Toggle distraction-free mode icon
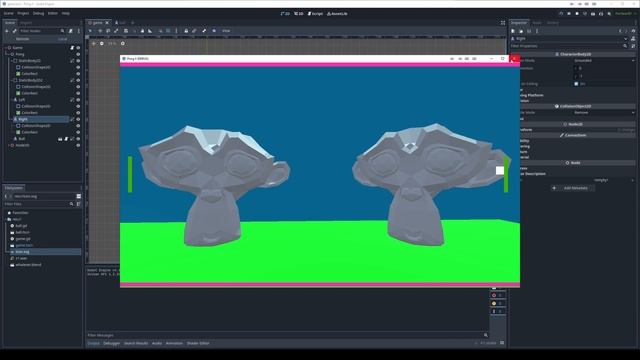Screen dimensions: 640x360 tap(503, 23)
